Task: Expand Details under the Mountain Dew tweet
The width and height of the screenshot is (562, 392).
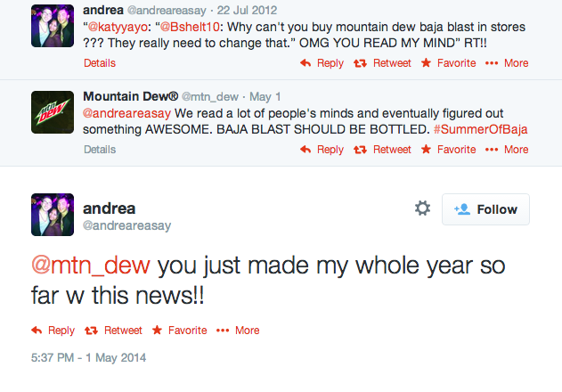Action: (100, 150)
